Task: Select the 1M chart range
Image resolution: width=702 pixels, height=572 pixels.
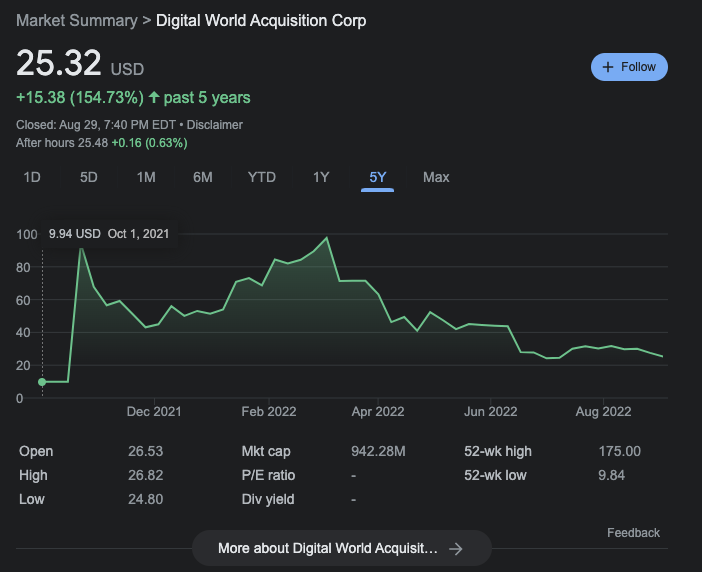Action: (x=146, y=177)
